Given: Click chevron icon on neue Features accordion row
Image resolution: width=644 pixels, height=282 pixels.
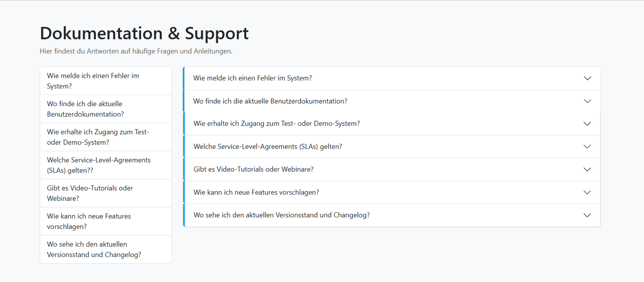Looking at the screenshot, I should pyautogui.click(x=587, y=192).
